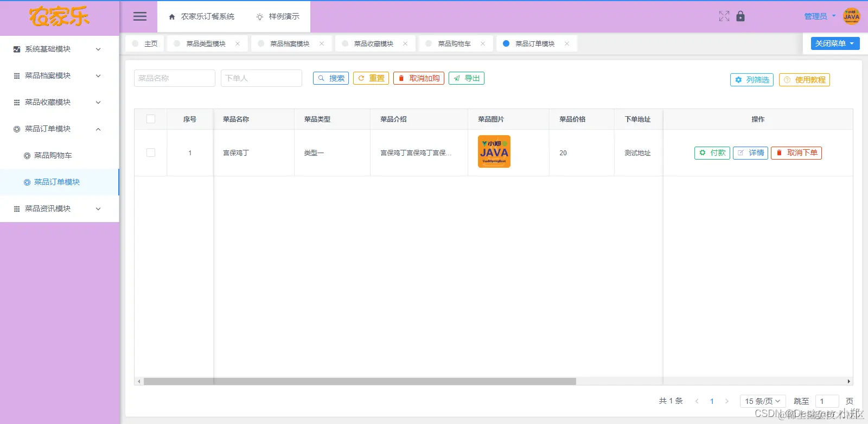Click the 导出 export button
This screenshot has width=868, height=424.
[x=467, y=78]
